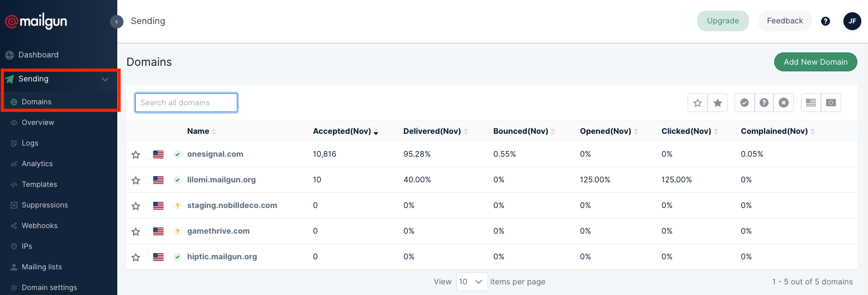Open the hiptic.mailgun.org domain link

pyautogui.click(x=222, y=257)
